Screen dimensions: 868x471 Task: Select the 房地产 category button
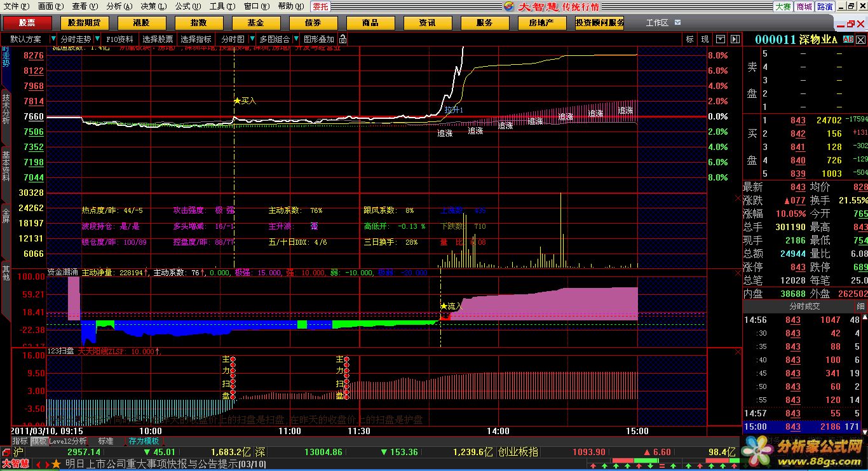point(542,23)
